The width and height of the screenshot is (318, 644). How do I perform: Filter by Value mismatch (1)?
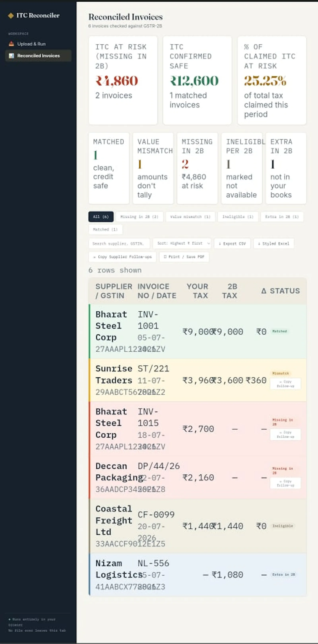[190, 217]
